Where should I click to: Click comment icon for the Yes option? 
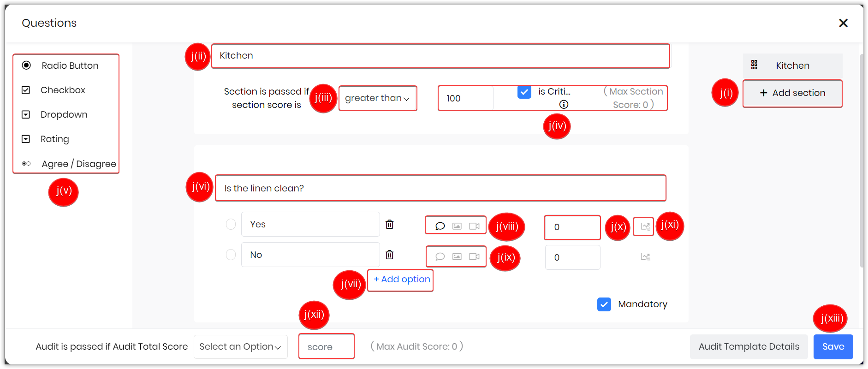(440, 226)
